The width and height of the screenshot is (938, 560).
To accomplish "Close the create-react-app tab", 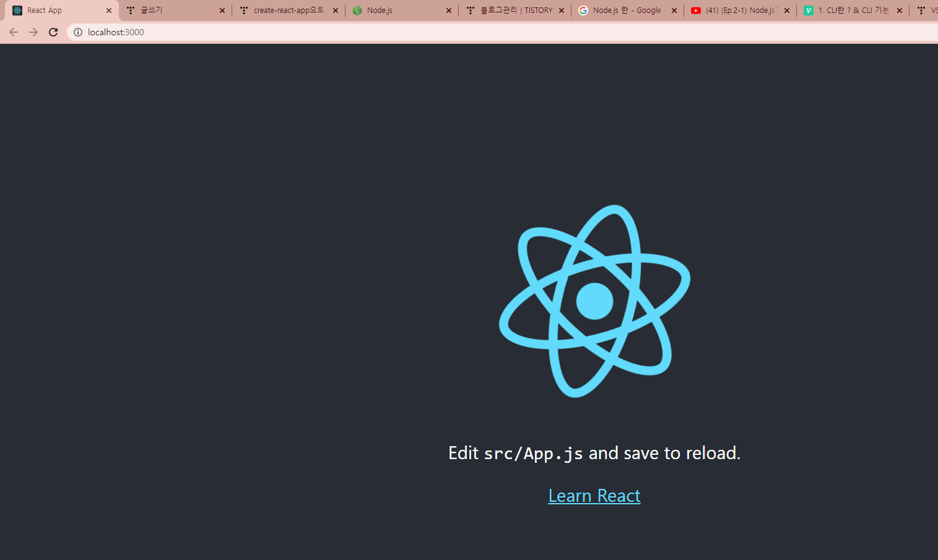I will (x=336, y=11).
